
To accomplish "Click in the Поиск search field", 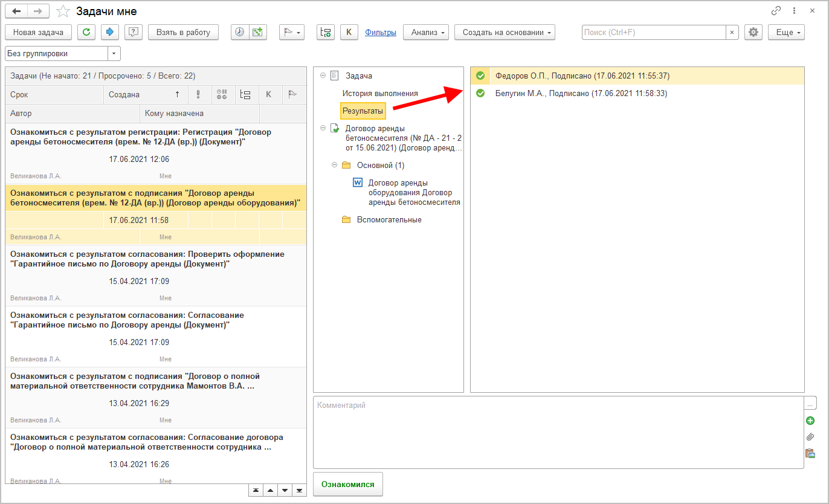I will click(x=653, y=33).
